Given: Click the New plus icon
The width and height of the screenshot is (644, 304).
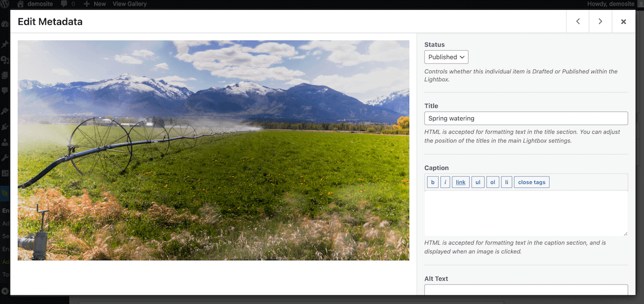Looking at the screenshot, I should (87, 4).
